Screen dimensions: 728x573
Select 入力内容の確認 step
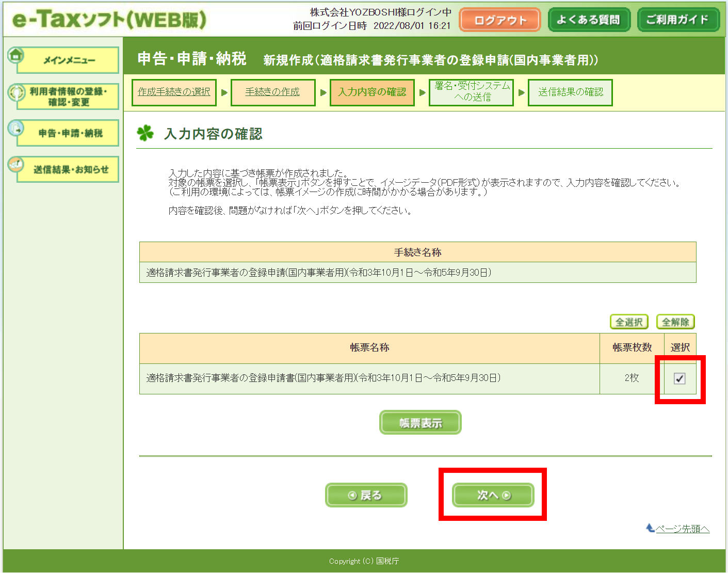[x=372, y=92]
